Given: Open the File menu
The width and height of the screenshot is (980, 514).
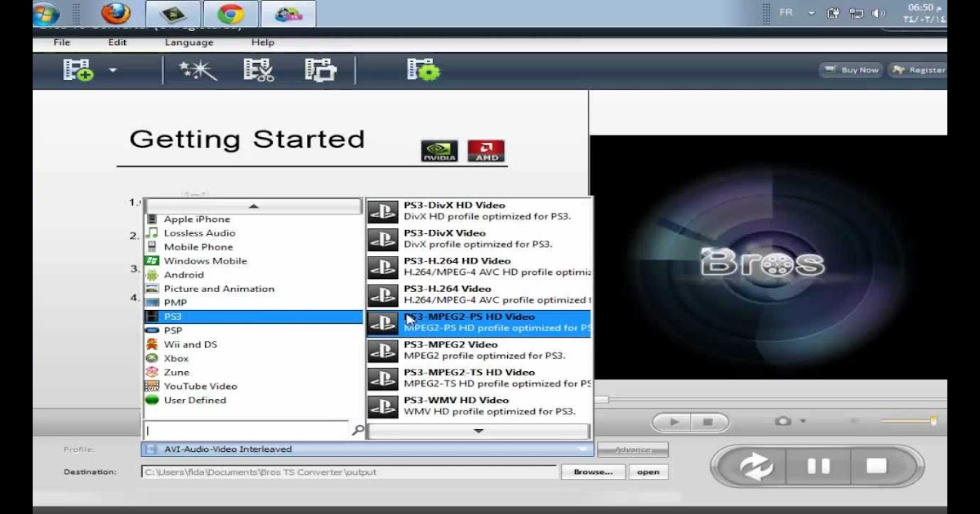Looking at the screenshot, I should click(x=61, y=42).
